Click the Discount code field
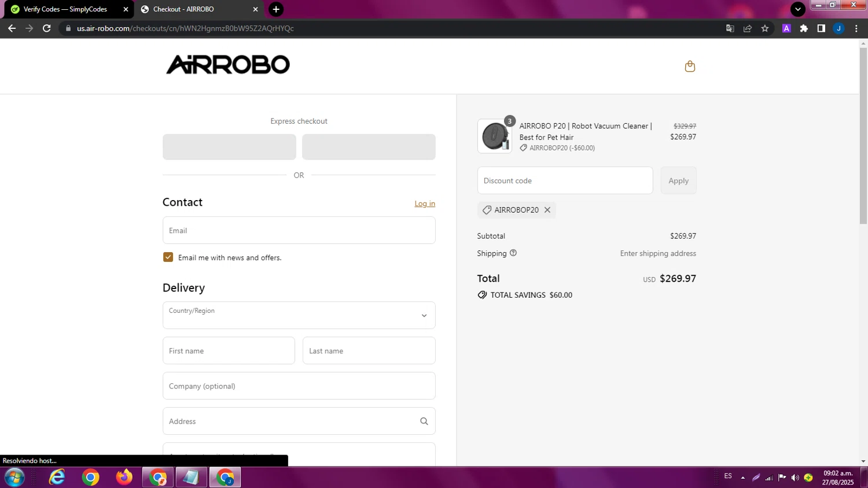868x488 pixels. tap(565, 180)
